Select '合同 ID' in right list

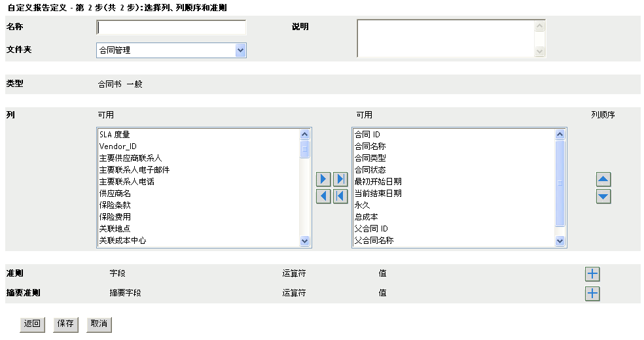coord(454,135)
